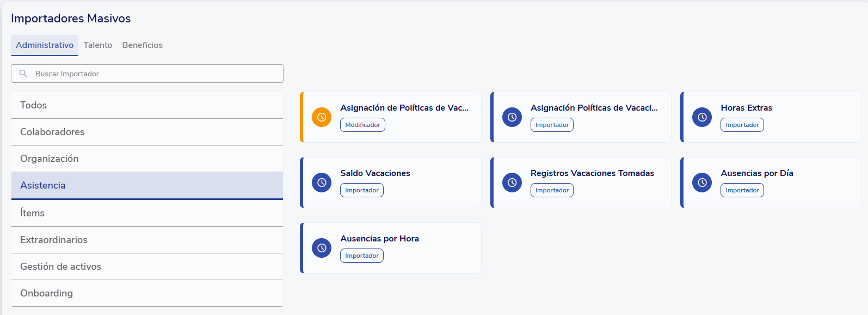Switch to the Talento tab
Image resolution: width=868 pixels, height=315 pixels.
pos(98,45)
